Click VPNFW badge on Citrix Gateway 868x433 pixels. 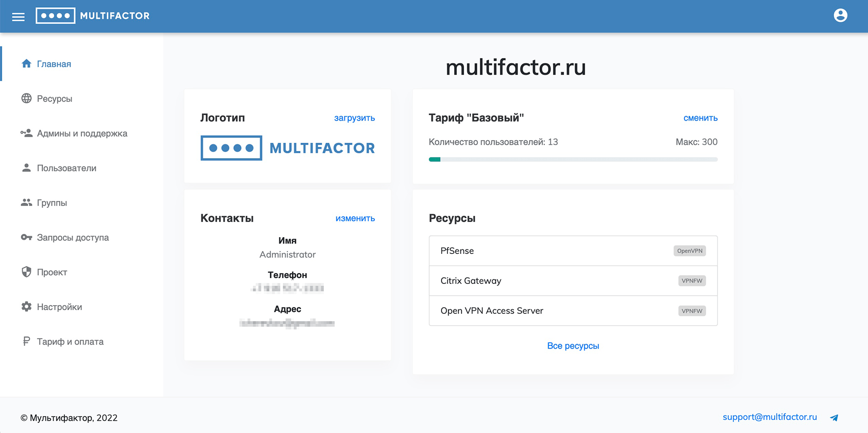[x=692, y=281]
